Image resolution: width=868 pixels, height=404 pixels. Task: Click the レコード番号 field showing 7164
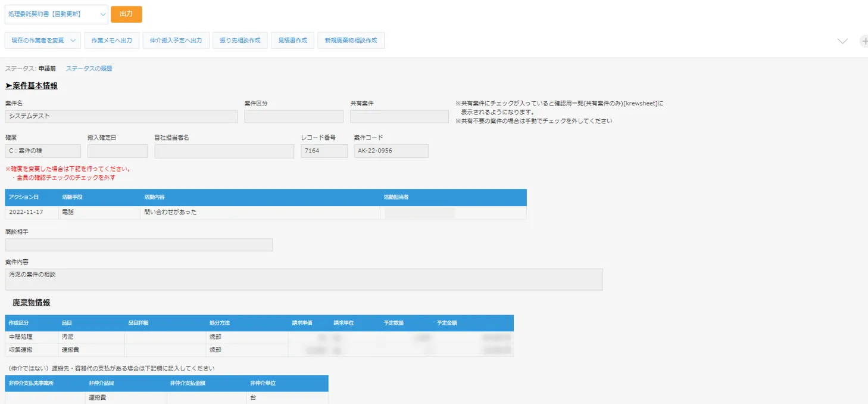pos(324,151)
